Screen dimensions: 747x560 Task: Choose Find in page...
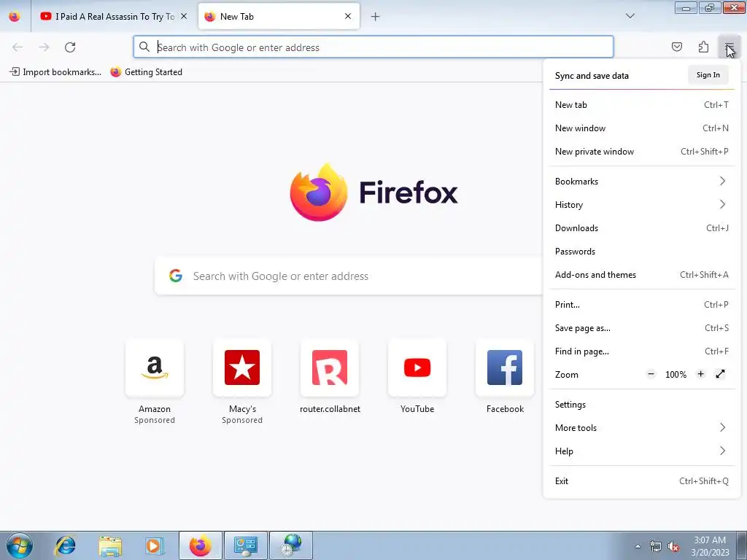(x=642, y=351)
